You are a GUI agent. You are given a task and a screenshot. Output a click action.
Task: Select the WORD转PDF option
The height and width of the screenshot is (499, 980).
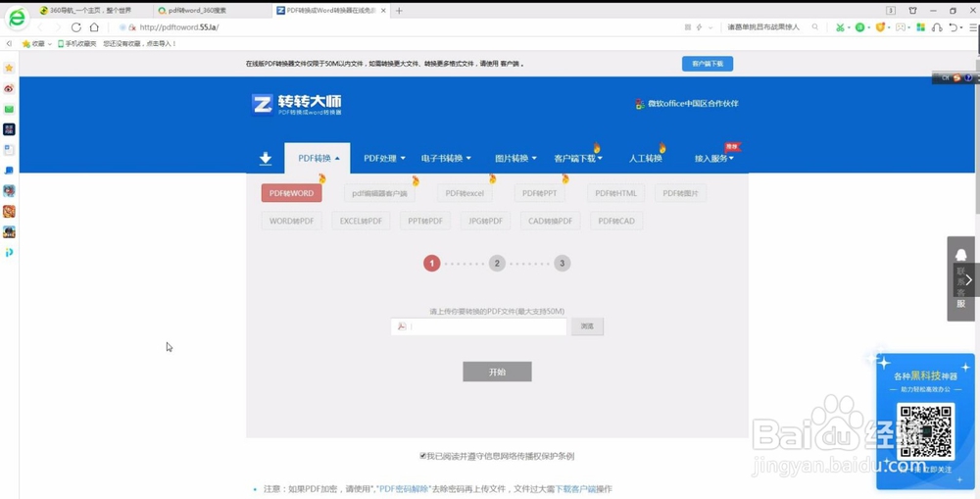[x=292, y=221]
